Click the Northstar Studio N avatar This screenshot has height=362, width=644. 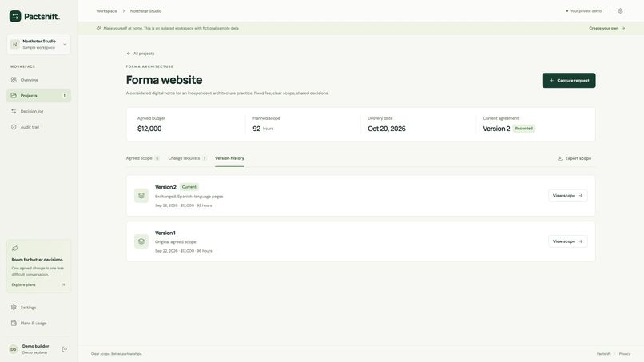coord(15,45)
